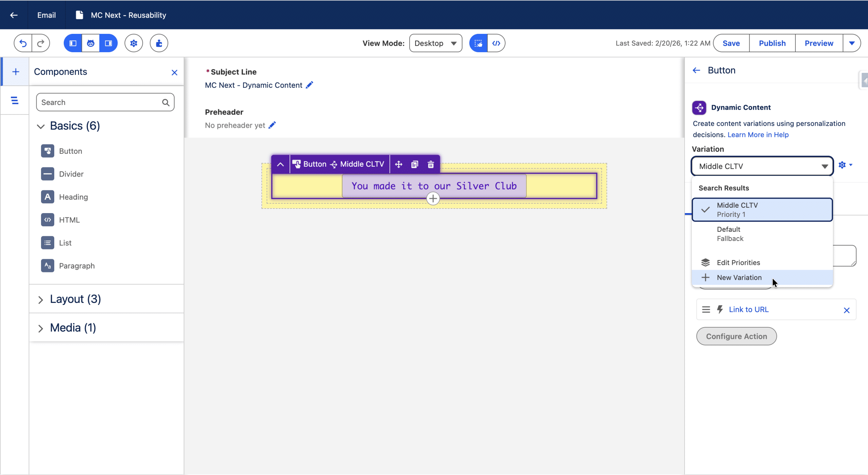
Task: Click the Publish button
Action: click(x=772, y=43)
